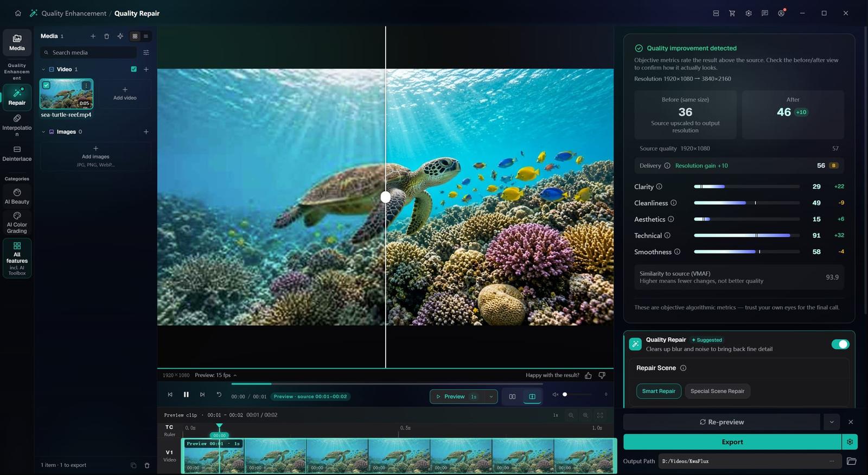Switch media panel to list view
The image size is (868, 475).
(x=145, y=36)
